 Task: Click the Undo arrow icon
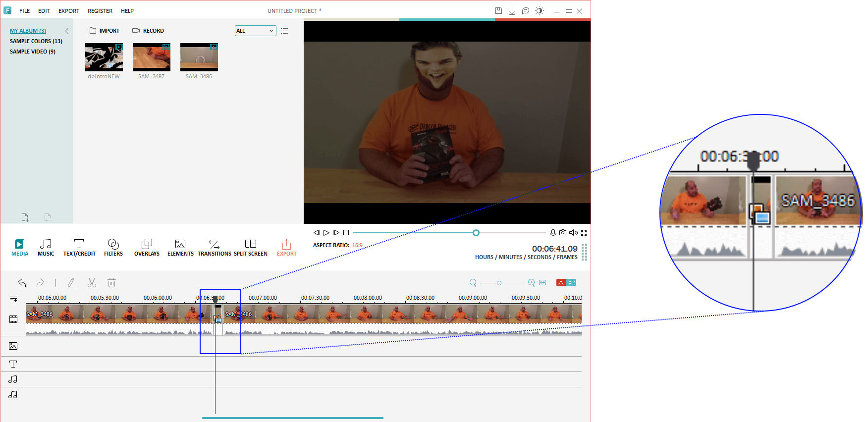22,283
